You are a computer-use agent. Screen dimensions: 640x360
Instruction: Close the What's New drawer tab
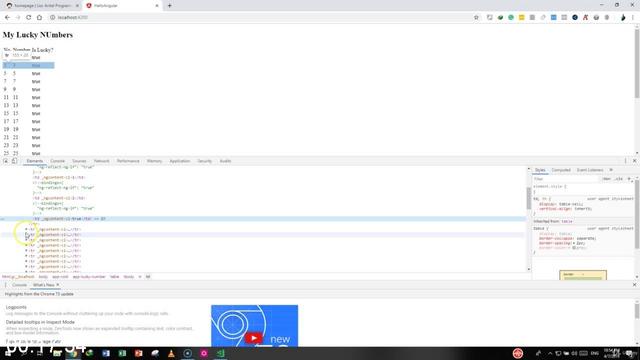[58, 285]
